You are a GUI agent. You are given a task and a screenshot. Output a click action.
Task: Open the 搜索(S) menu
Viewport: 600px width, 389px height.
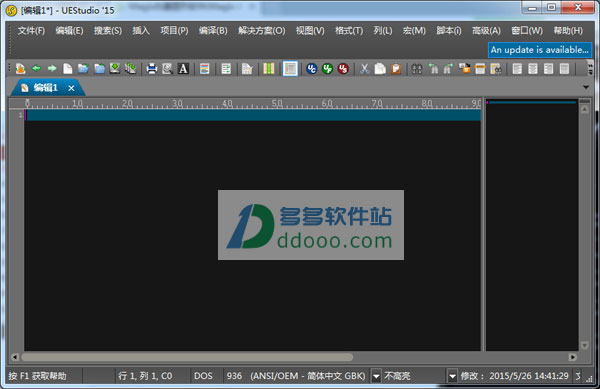click(108, 31)
